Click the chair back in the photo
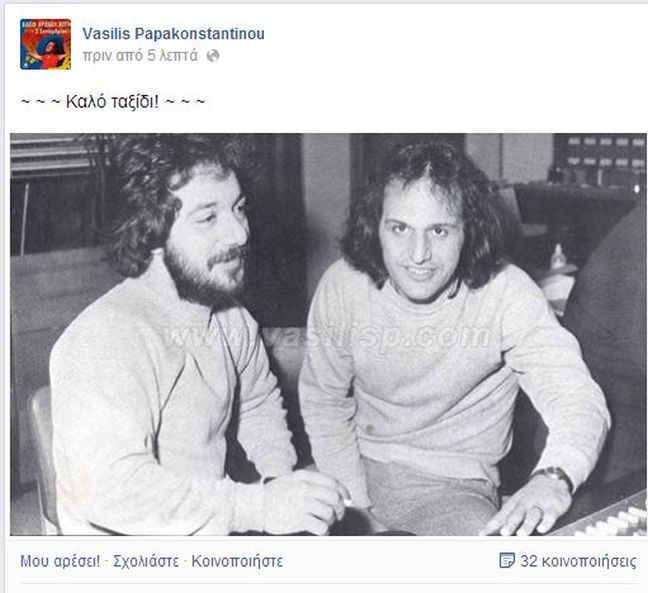The image size is (648, 593). (41, 455)
